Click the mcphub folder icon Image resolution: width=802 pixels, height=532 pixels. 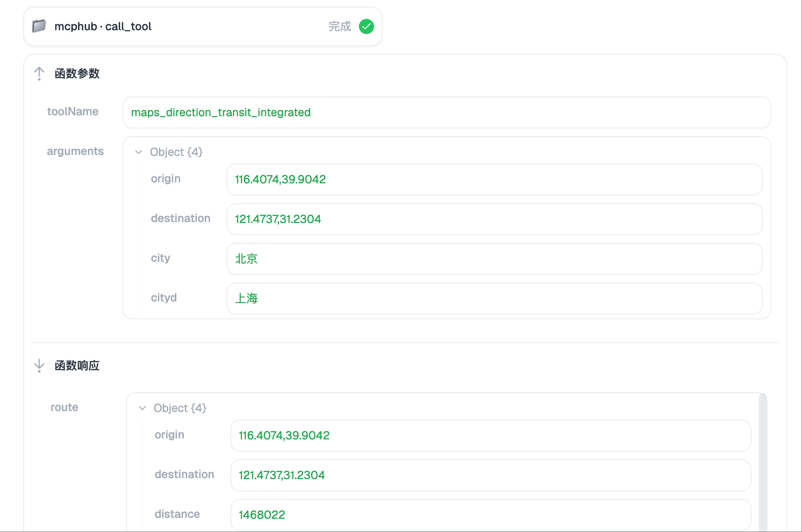[x=39, y=26]
